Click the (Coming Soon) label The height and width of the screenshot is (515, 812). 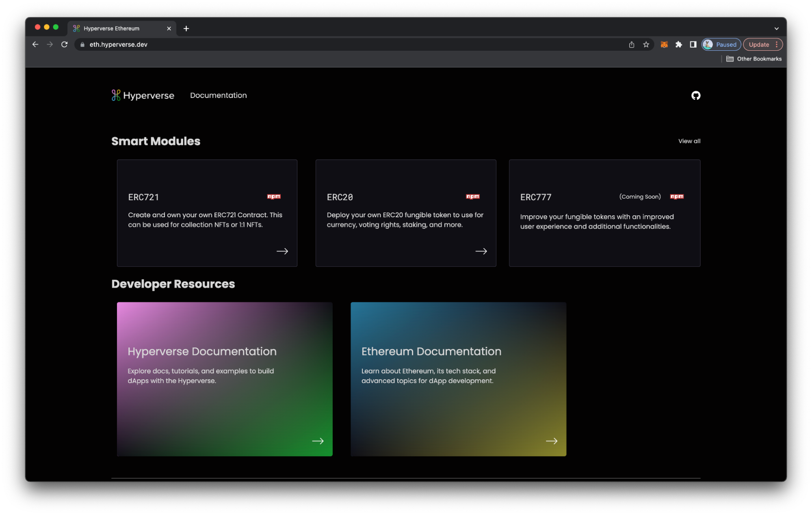(640, 197)
